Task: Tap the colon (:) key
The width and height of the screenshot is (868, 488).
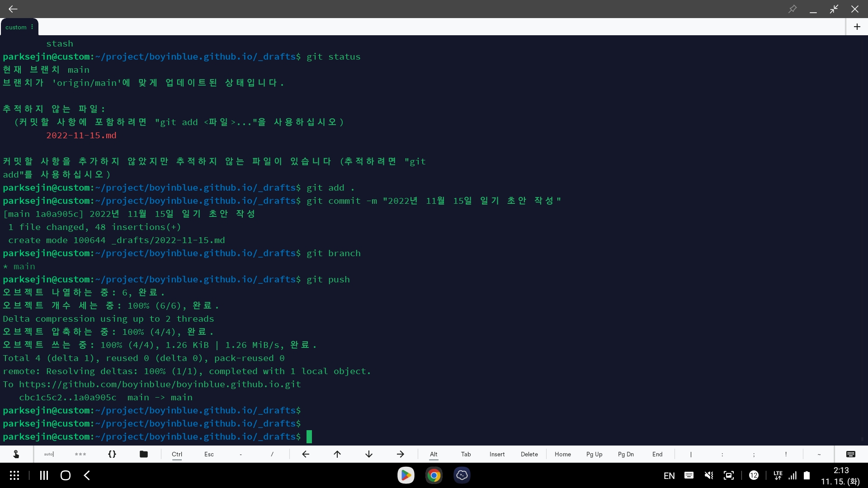Action: coord(722,454)
